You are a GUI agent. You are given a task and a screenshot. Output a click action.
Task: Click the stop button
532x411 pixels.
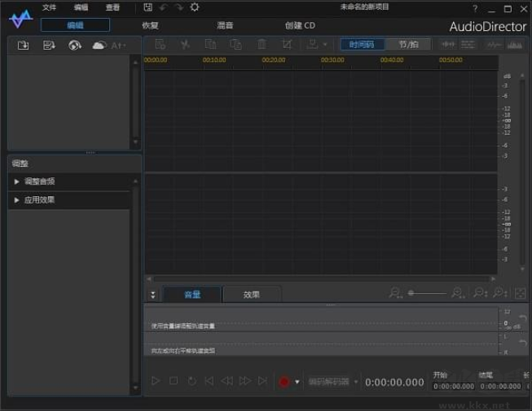tap(174, 381)
